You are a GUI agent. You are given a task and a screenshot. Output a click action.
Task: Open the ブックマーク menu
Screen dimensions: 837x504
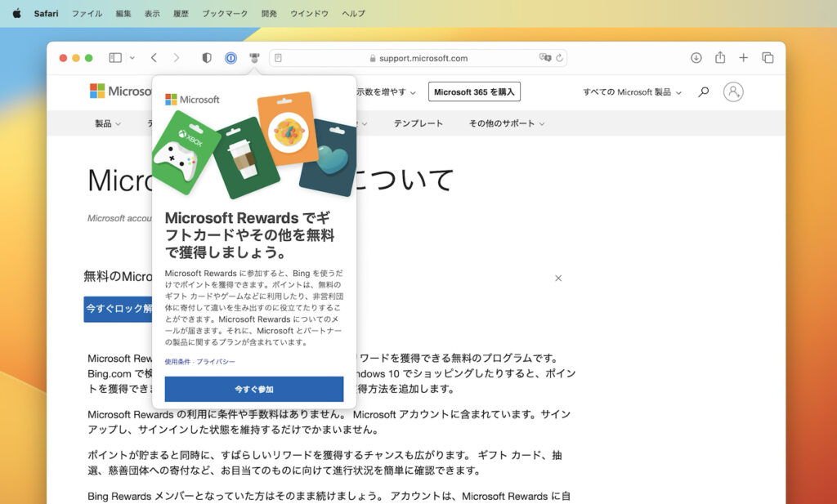[225, 13]
